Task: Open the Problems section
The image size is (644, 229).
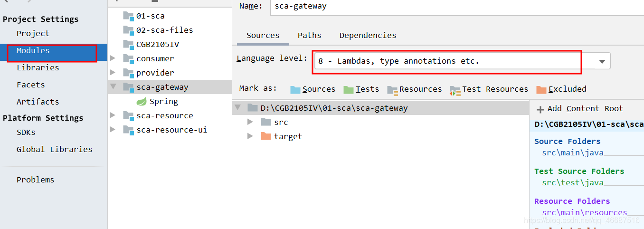Action: tap(36, 180)
